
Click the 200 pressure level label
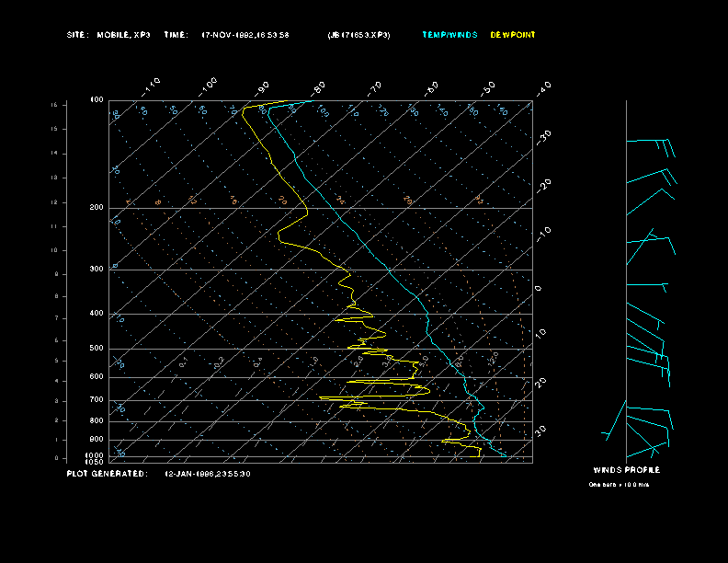(96, 208)
